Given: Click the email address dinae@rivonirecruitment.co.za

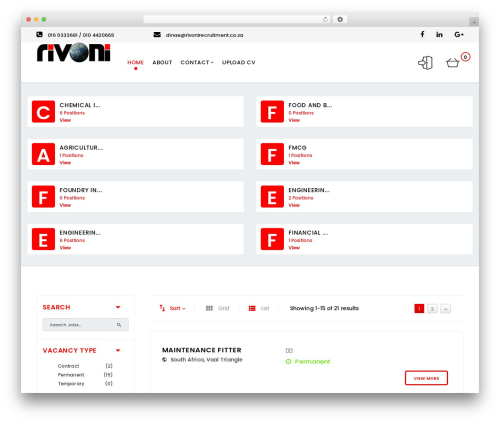Looking at the screenshot, I should (204, 35).
